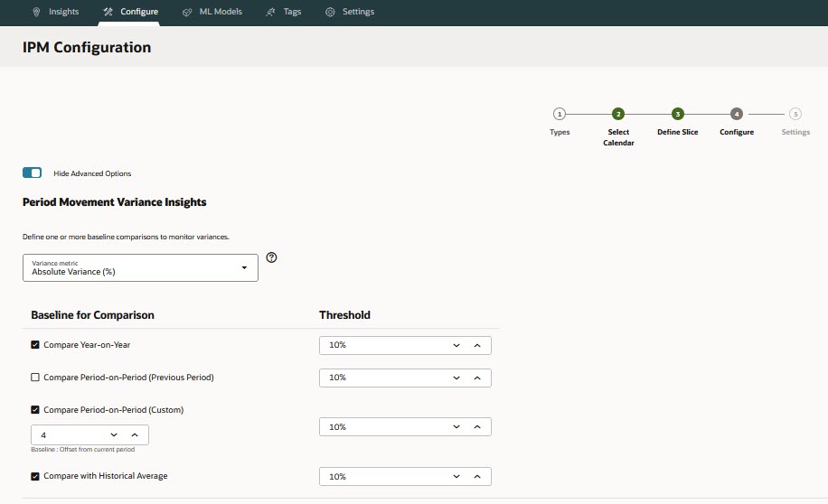828x504 pixels.
Task: Open the ML Models tab
Action: click(221, 12)
